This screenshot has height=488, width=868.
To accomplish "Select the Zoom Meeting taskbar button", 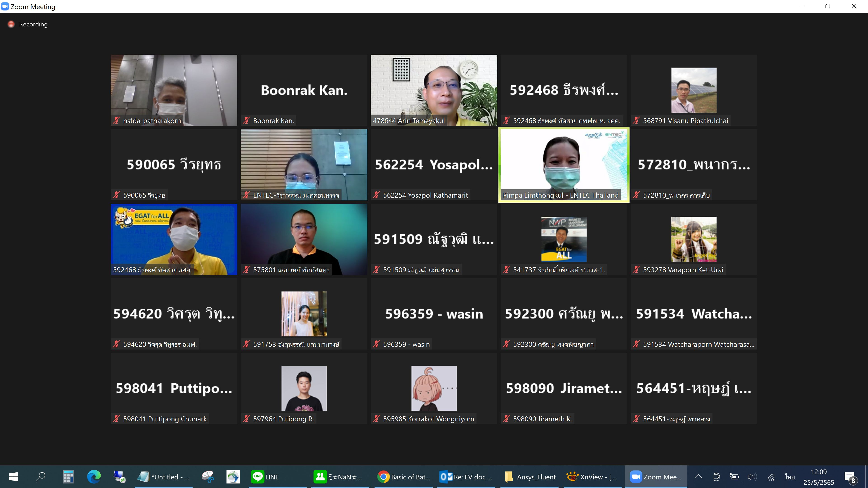I will pyautogui.click(x=656, y=477).
